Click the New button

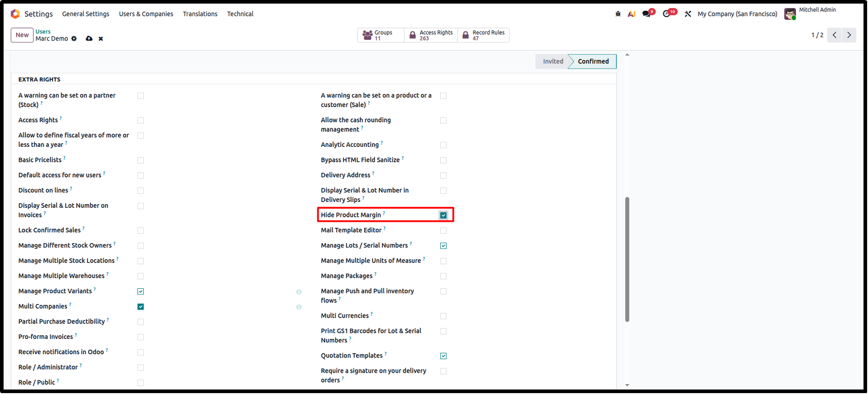click(22, 35)
